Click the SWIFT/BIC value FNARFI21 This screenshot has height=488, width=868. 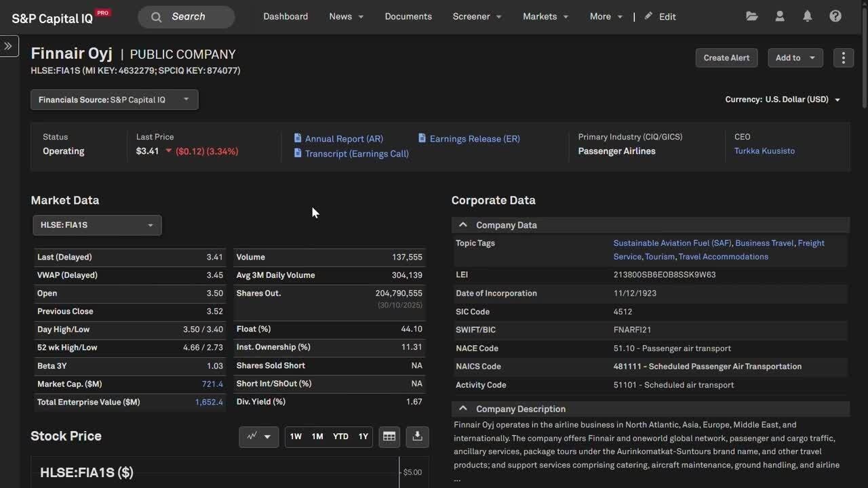pyautogui.click(x=632, y=329)
